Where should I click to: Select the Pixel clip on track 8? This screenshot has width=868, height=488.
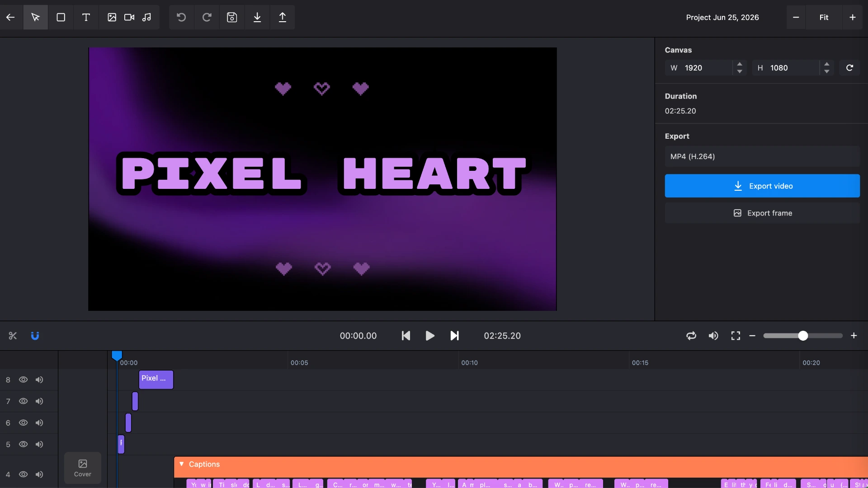coord(156,380)
